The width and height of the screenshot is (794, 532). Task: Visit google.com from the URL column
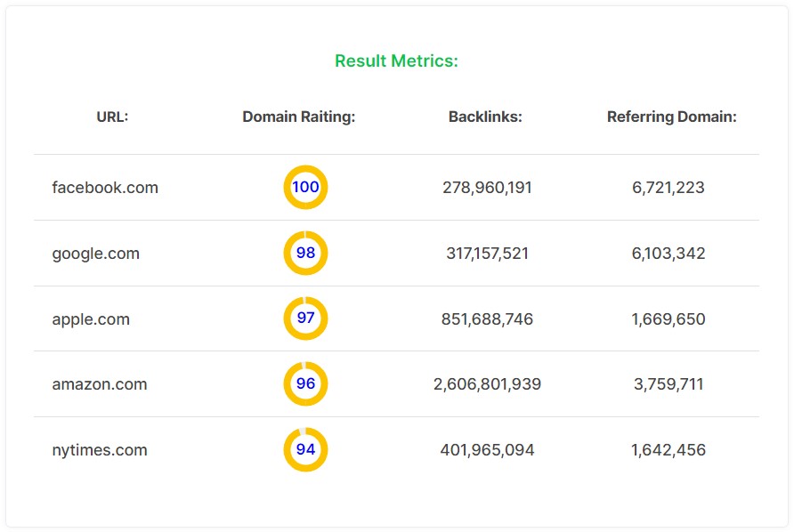point(95,254)
